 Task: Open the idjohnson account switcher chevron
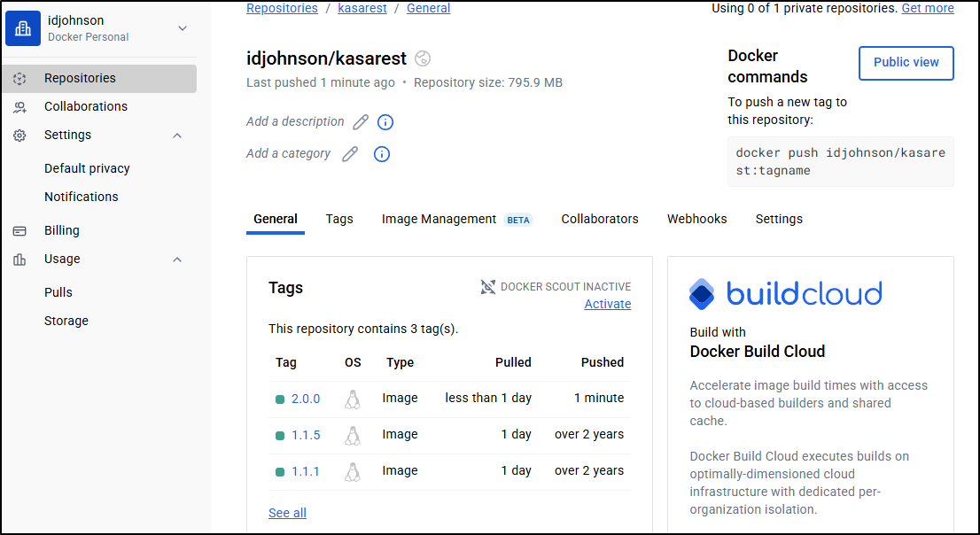click(183, 28)
